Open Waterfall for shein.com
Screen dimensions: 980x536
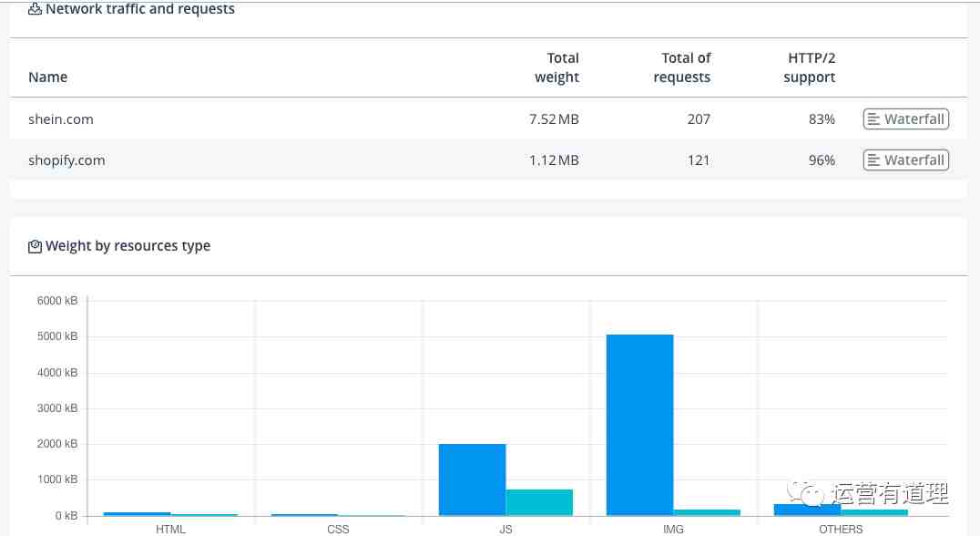coord(905,119)
